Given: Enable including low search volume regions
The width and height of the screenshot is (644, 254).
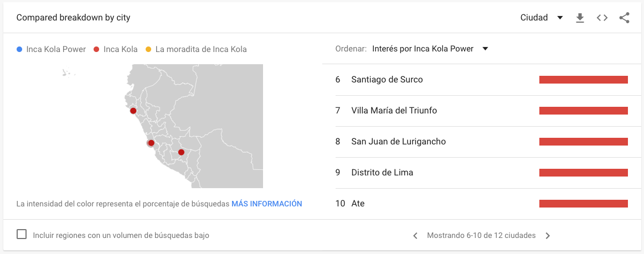Looking at the screenshot, I should pos(22,234).
